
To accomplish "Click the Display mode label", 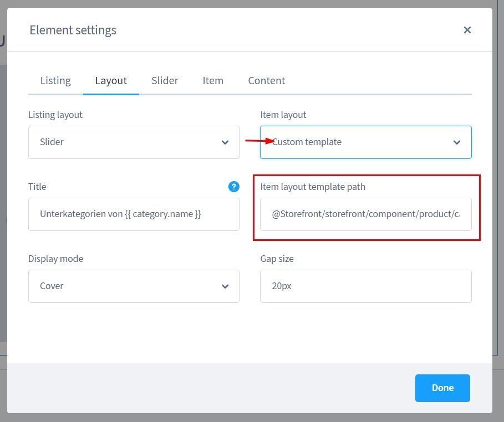I will (55, 259).
